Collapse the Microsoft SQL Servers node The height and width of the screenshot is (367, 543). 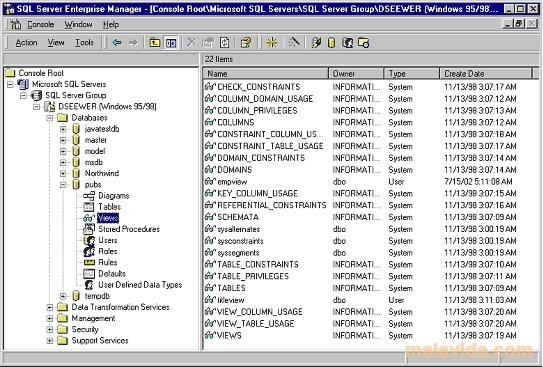(10, 84)
